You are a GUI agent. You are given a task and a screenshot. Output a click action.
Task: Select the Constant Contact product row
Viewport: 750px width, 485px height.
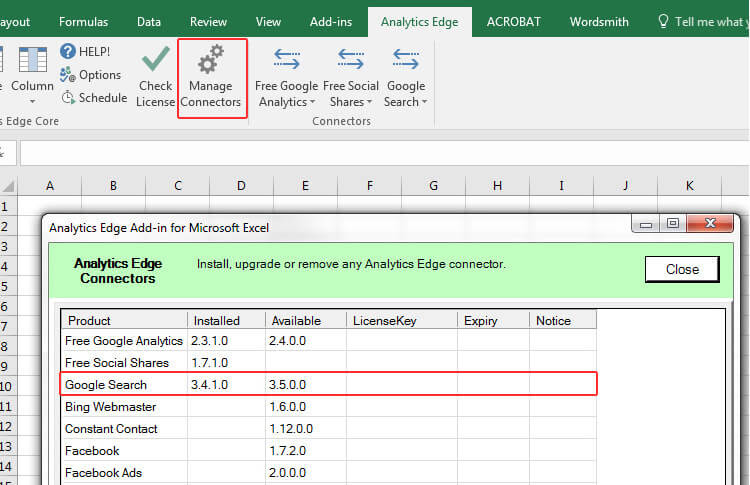[329, 429]
